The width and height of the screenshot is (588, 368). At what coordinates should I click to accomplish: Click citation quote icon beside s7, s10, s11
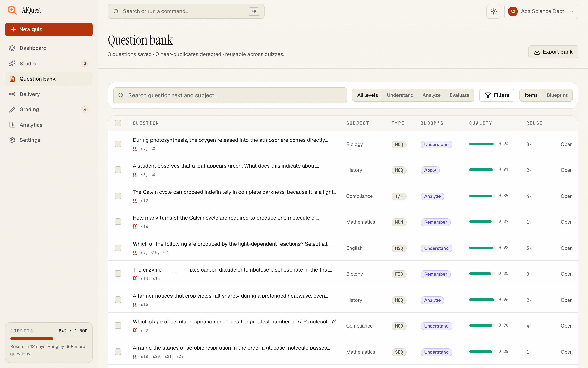(x=135, y=253)
